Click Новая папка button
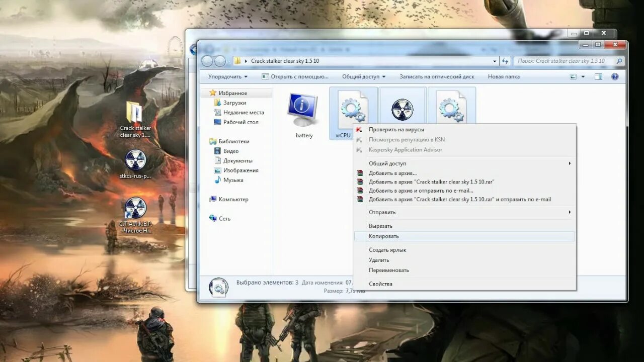The width and height of the screenshot is (644, 362). [x=504, y=77]
